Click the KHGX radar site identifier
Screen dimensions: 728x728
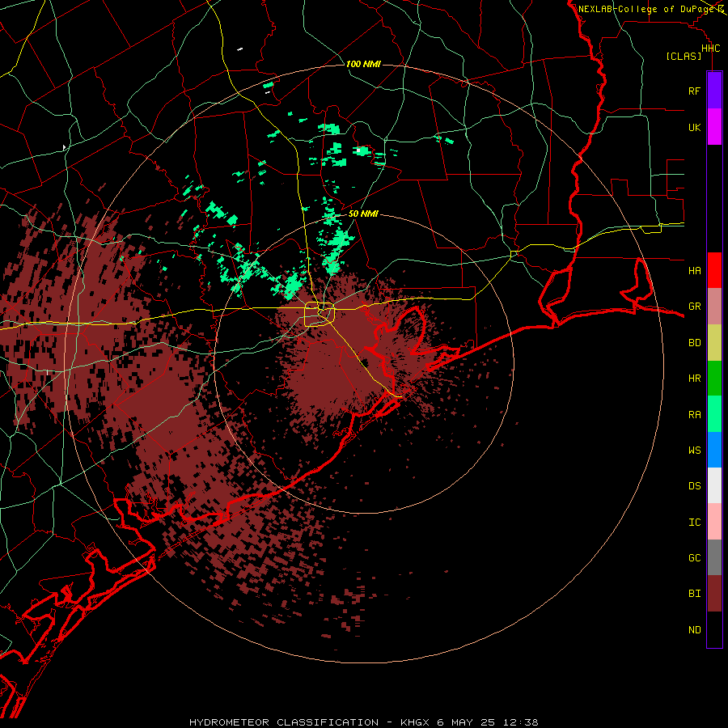[x=415, y=722]
